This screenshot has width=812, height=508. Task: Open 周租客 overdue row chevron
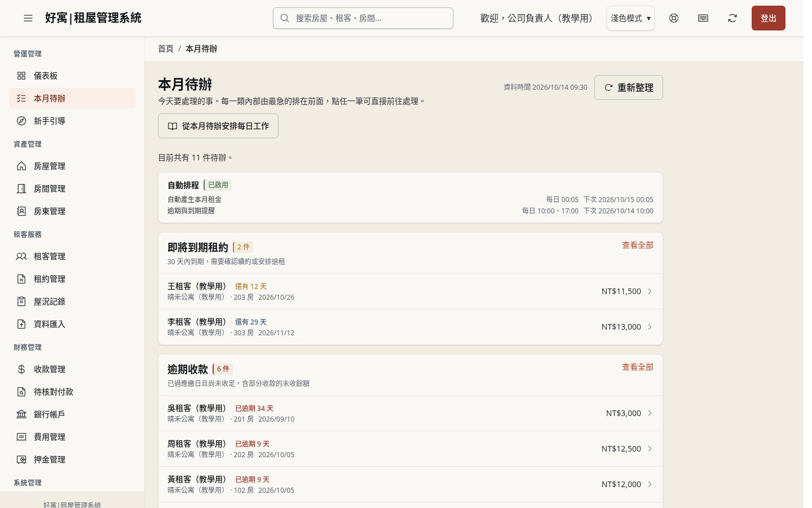(x=650, y=449)
